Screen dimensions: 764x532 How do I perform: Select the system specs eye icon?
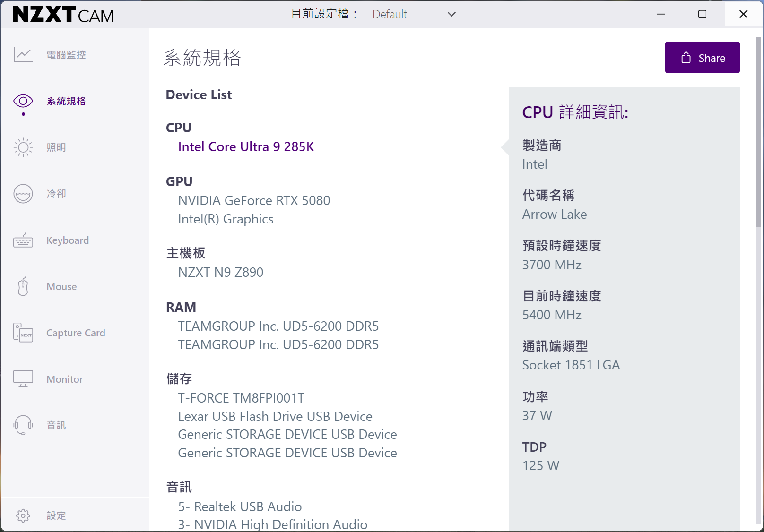[23, 101]
